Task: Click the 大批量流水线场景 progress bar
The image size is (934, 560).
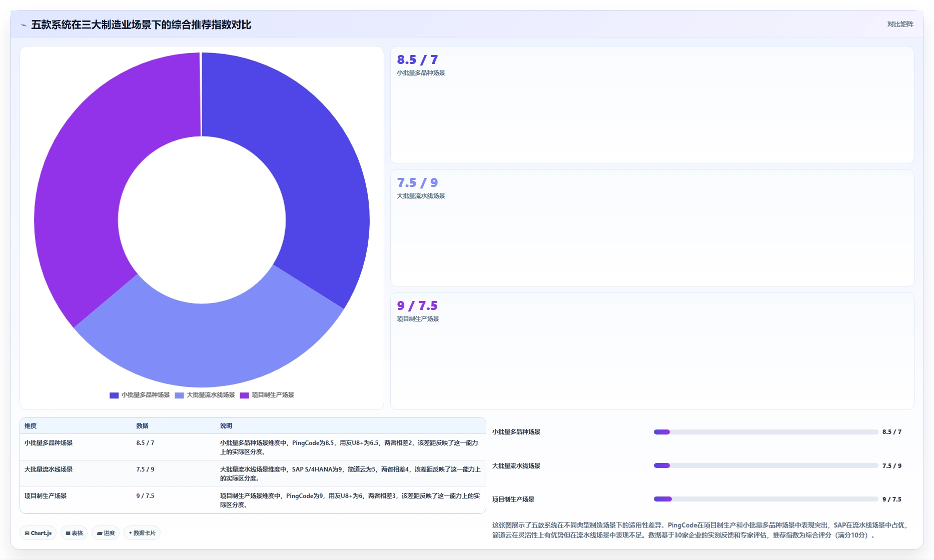Action: pyautogui.click(x=766, y=465)
